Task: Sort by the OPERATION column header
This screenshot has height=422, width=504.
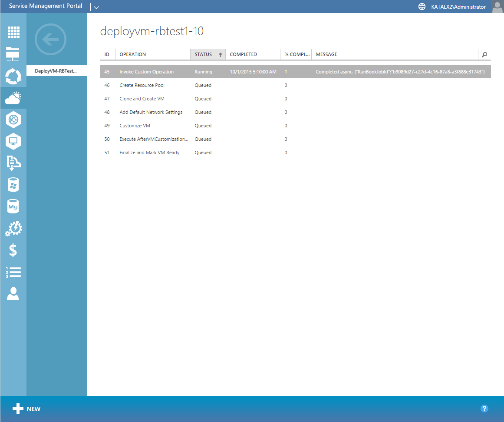Action: [153, 54]
